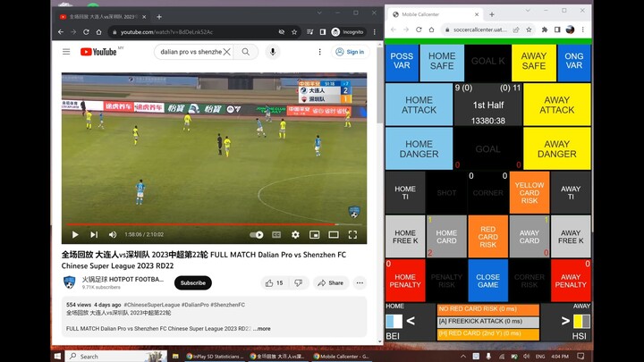This screenshot has width=644, height=362.
Task: Open the #ChineseSuperLeague hashtag link
Action: click(152, 305)
